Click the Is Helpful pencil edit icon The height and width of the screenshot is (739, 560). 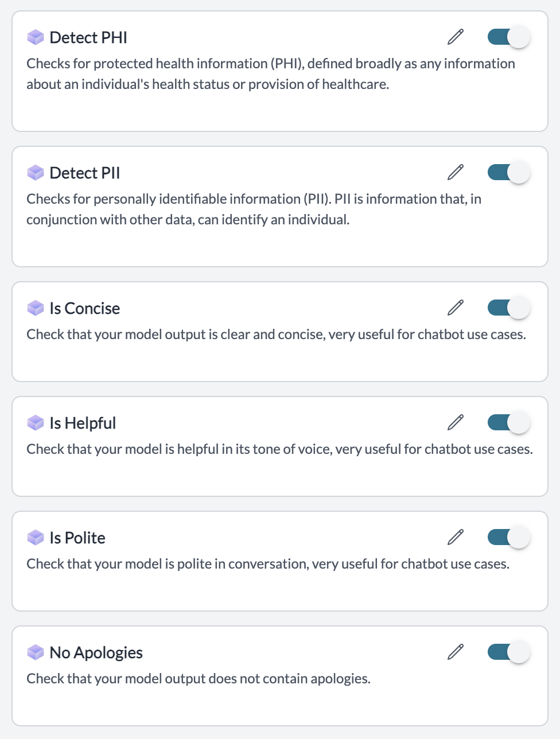[456, 422]
